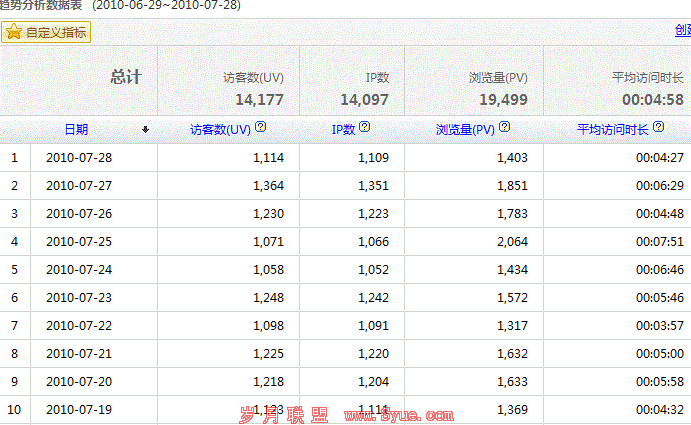Image resolution: width=691 pixels, height=425 pixels.
Task: Select the 2010-07-27 date cell
Action: coord(79,185)
